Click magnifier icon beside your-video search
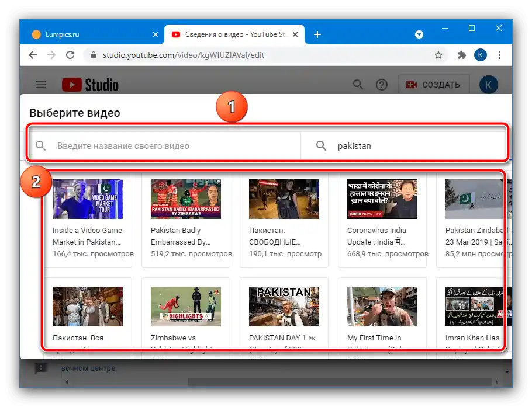Screen dimensions: 532x407 coord(41,146)
